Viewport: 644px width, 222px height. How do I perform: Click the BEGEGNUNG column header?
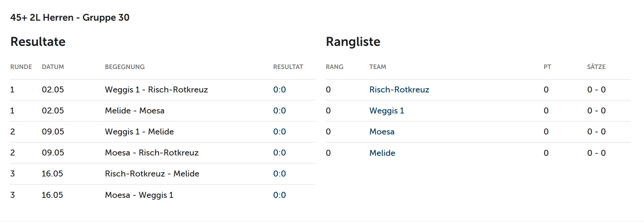[x=125, y=67]
